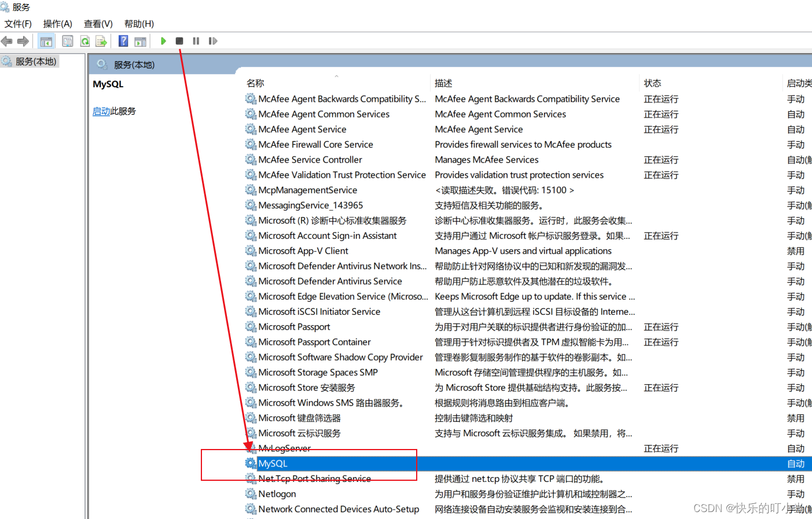This screenshot has height=519, width=812.
Task: Select McAfee Validation Trust Protection Service
Action: coord(527,175)
